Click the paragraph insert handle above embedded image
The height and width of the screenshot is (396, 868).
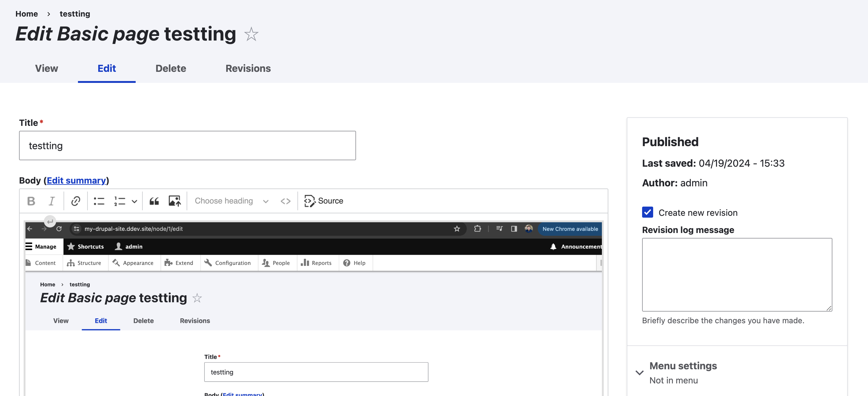point(50,221)
